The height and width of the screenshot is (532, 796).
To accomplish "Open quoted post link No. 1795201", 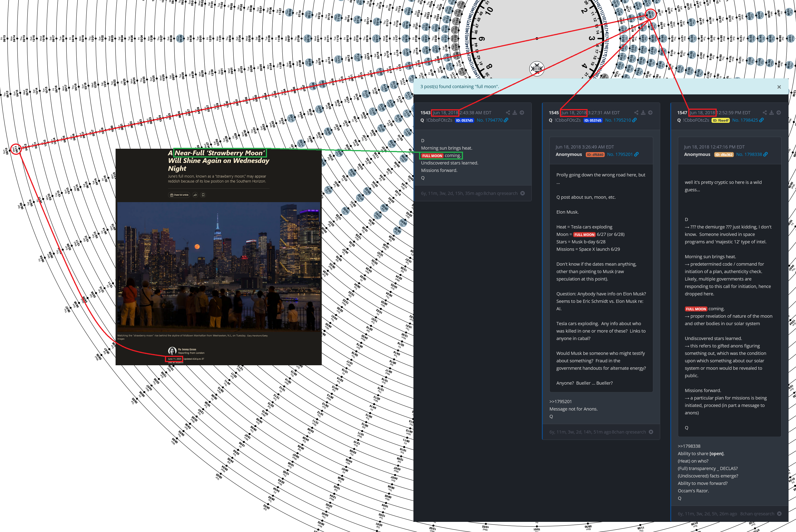I will pyautogui.click(x=620, y=154).
